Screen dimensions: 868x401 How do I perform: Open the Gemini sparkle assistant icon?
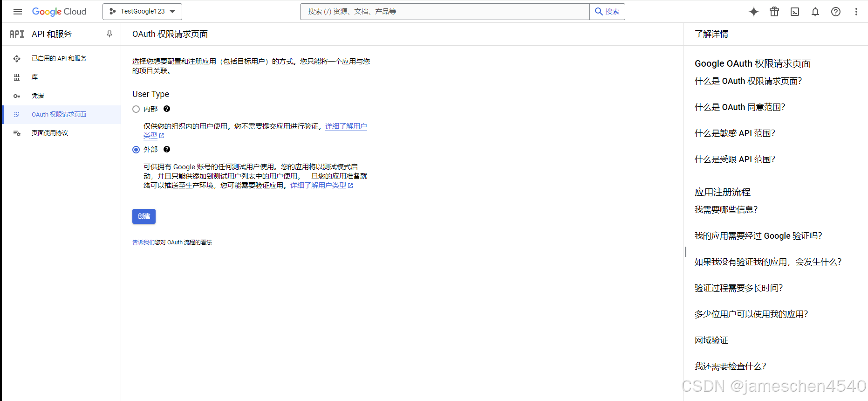754,12
